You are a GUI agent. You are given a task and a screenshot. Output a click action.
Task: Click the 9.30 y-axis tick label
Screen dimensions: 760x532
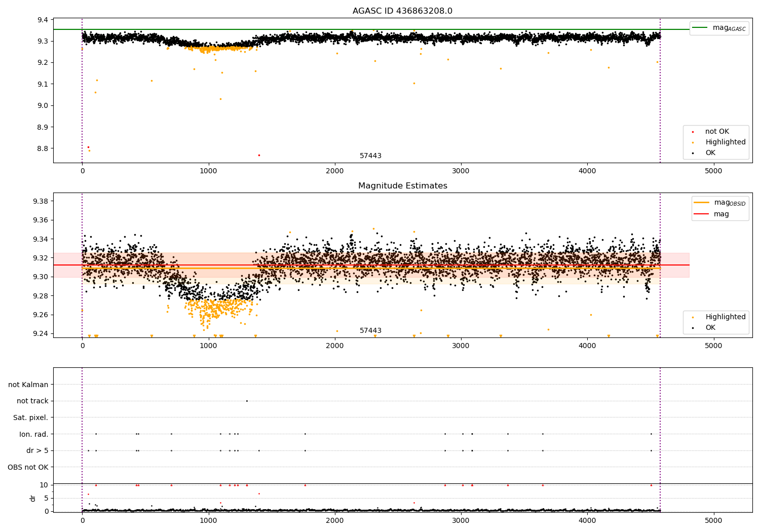(x=41, y=277)
